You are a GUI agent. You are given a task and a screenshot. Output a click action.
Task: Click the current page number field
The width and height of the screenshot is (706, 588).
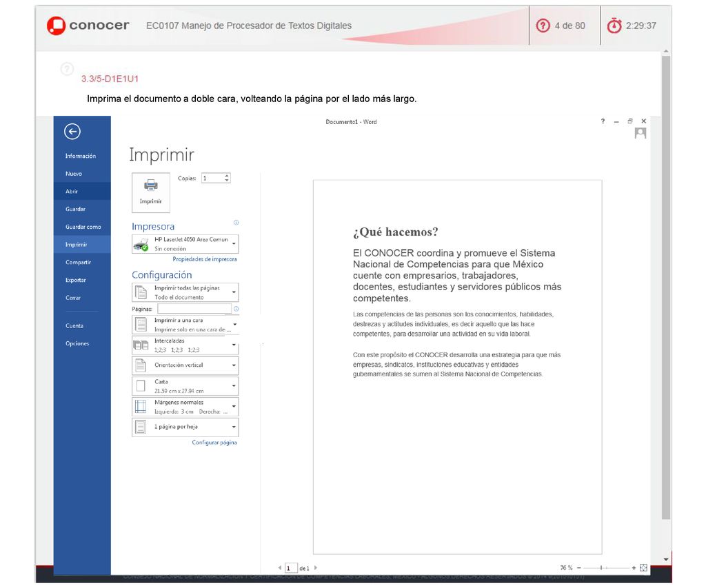click(x=291, y=568)
